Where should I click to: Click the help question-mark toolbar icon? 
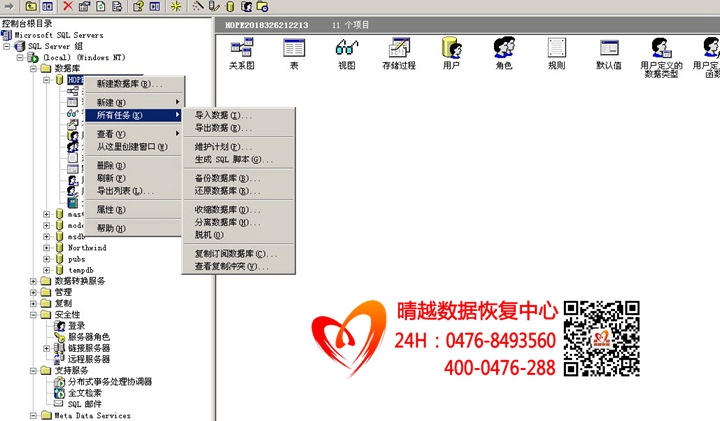click(138, 6)
